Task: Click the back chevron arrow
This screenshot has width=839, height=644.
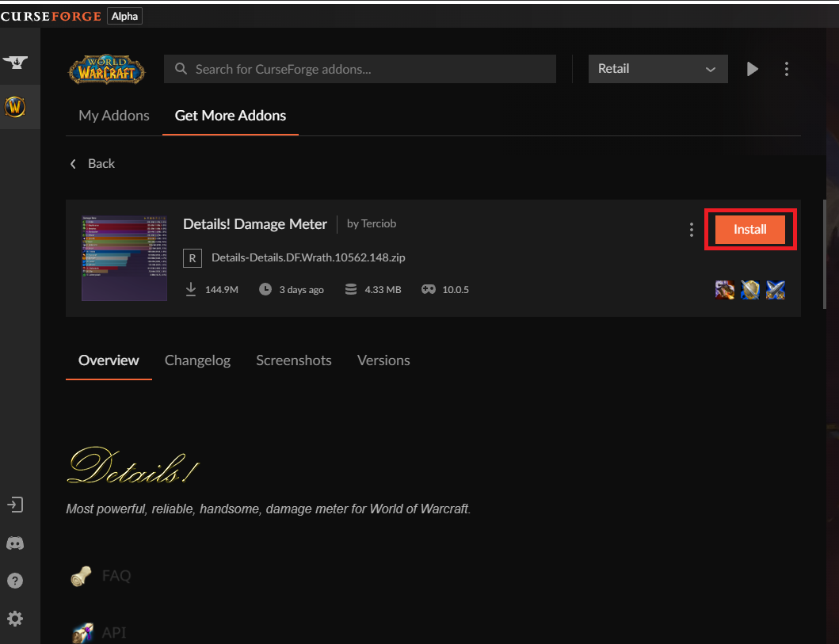Action: tap(74, 164)
